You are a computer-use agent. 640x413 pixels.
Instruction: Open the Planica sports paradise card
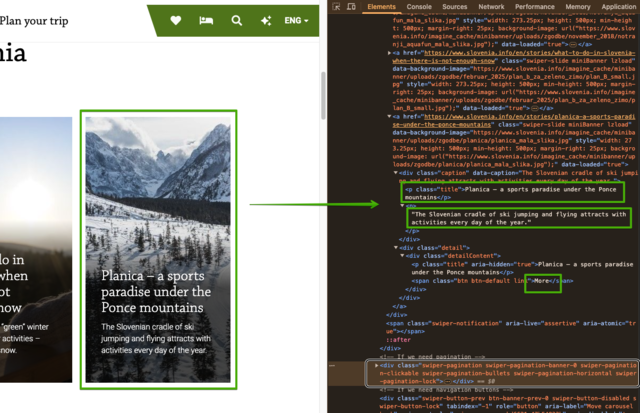point(158,250)
